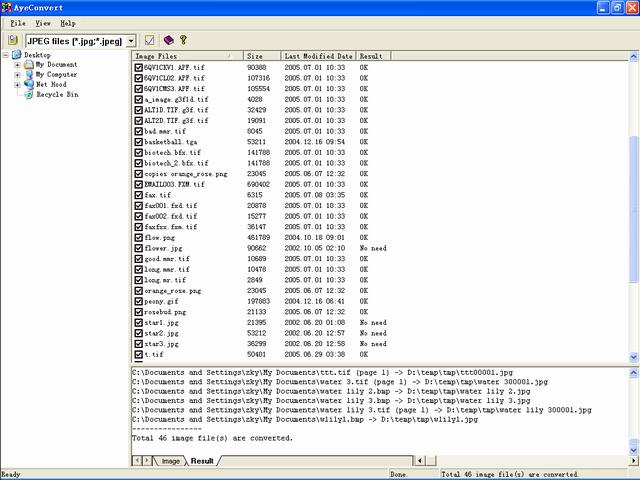
Task: Click the yellow question mark icon
Action: (183, 40)
